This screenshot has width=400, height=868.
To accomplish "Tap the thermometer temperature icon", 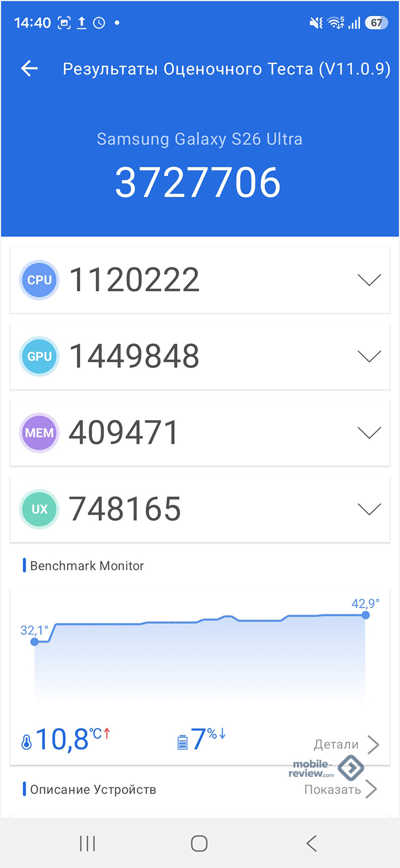I will coord(26,742).
